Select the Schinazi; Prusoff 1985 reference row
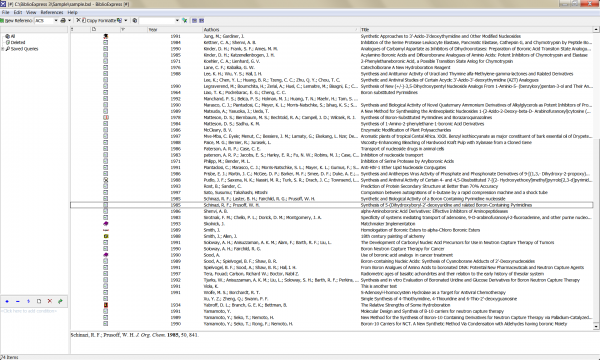Screen dimensions: 600x360 (x=331, y=205)
